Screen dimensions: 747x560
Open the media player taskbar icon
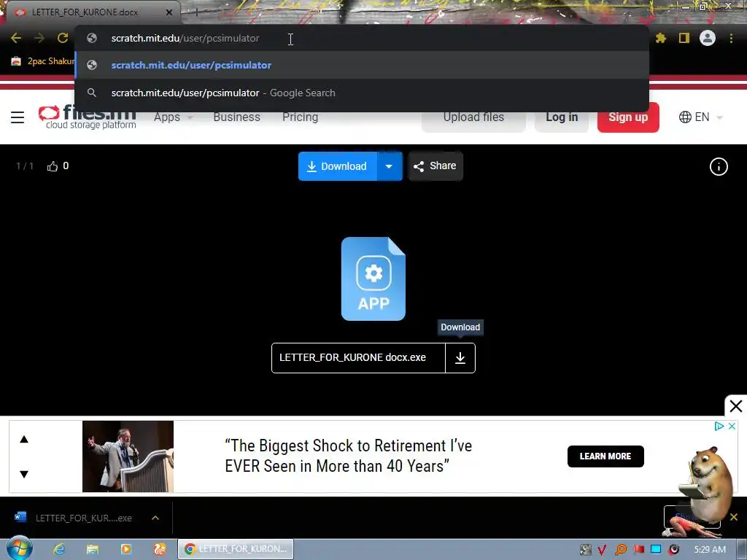pos(126,549)
